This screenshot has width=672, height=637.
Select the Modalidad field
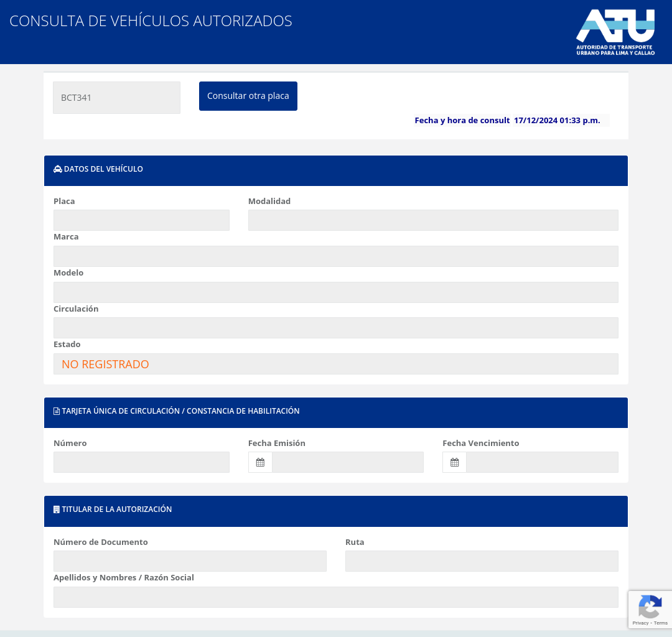[433, 220]
